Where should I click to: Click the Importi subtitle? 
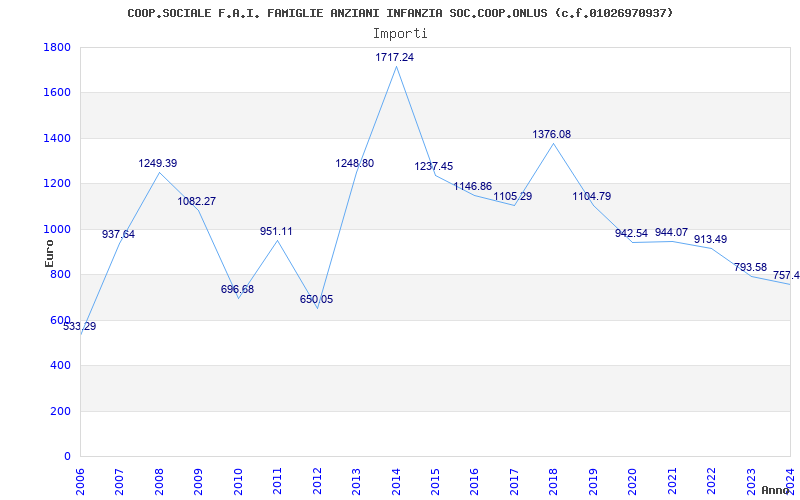pos(400,33)
